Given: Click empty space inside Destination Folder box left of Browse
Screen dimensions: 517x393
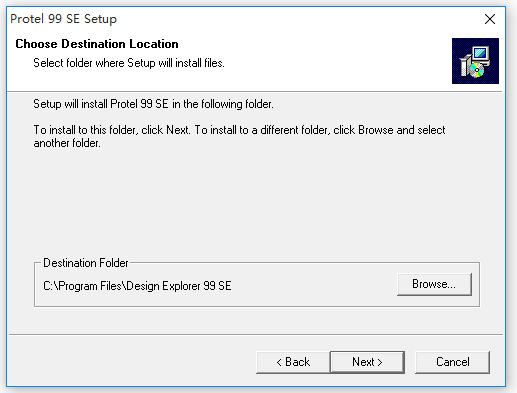Looking at the screenshot, I should (313, 286).
